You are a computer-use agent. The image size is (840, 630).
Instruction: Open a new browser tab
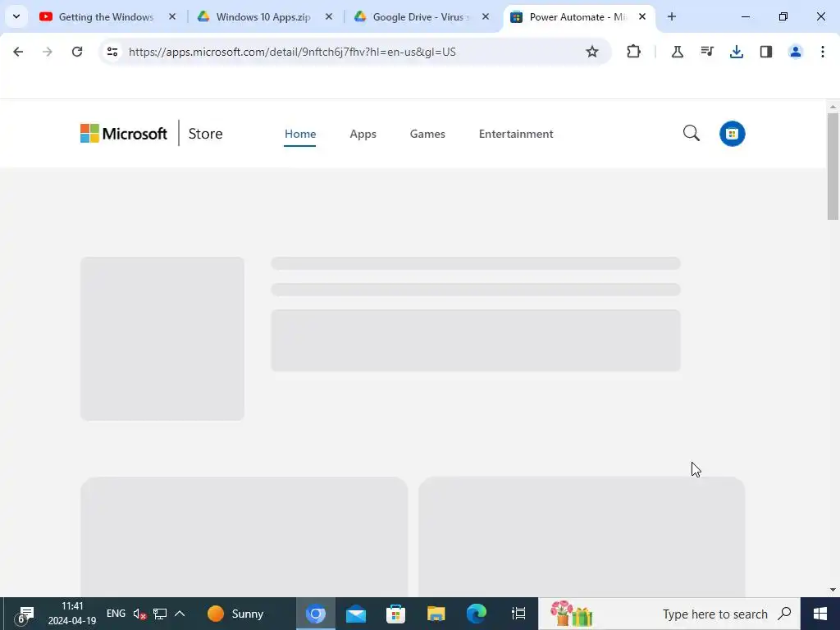672,16
